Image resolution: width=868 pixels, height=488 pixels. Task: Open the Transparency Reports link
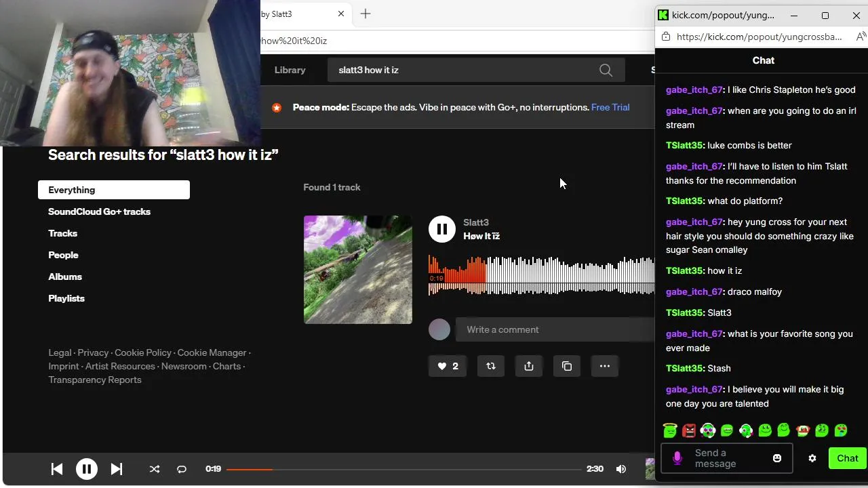95,380
